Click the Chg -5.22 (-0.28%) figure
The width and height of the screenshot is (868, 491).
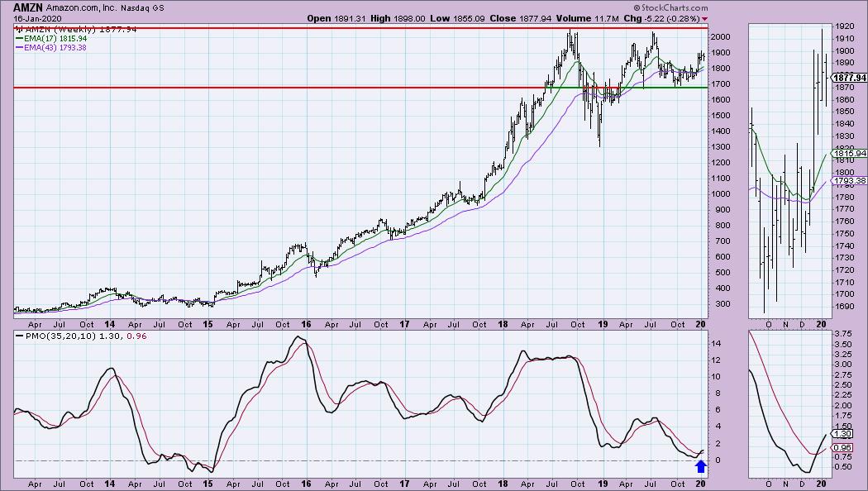click(661, 18)
